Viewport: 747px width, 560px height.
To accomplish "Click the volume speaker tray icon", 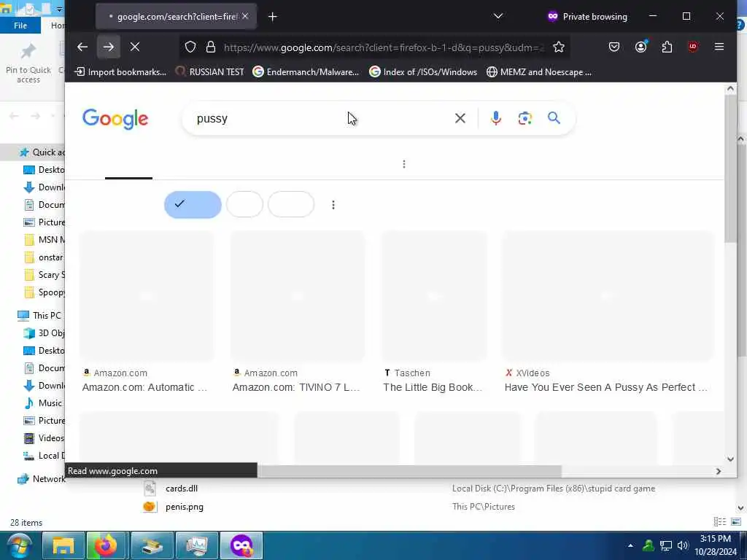I will coord(683,545).
